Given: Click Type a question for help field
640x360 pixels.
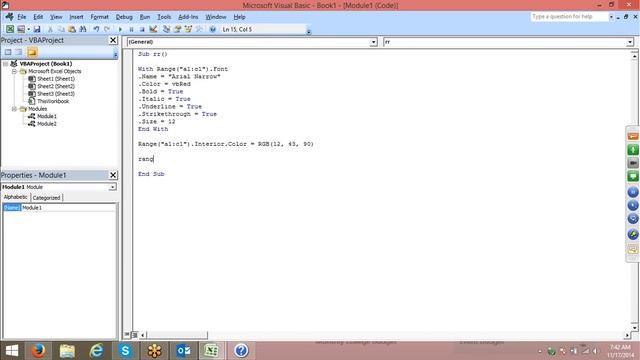Looking at the screenshot, I should pos(569,17).
